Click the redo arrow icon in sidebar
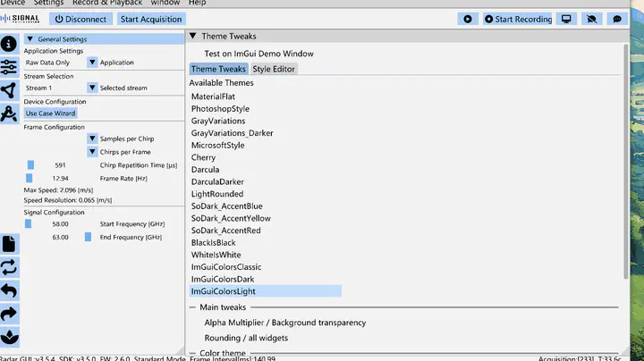The image size is (644, 361). 9,314
